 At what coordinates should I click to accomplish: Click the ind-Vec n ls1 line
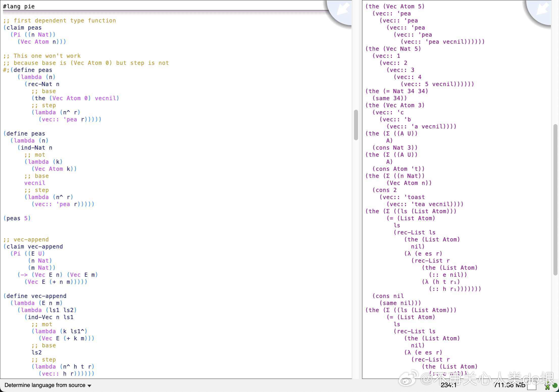point(49,317)
